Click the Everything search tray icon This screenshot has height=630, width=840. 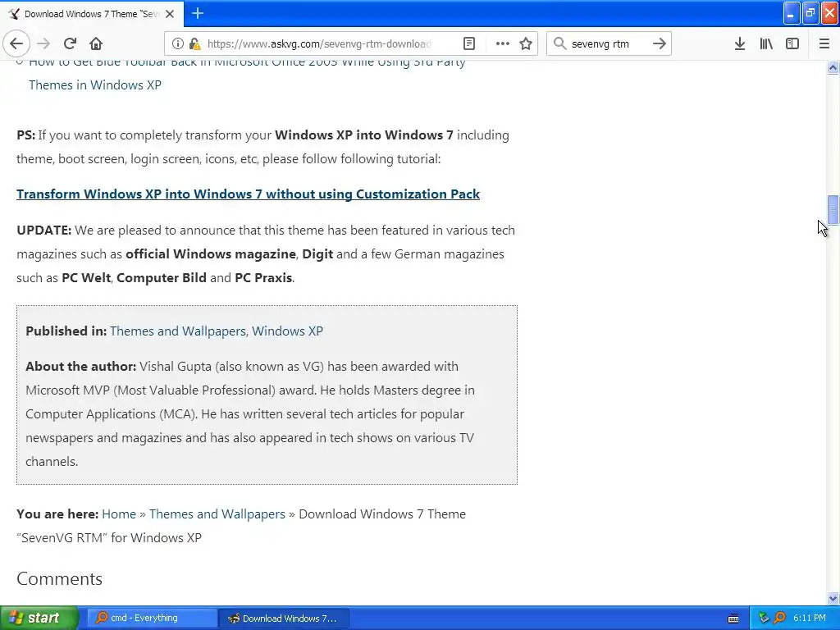(780, 619)
